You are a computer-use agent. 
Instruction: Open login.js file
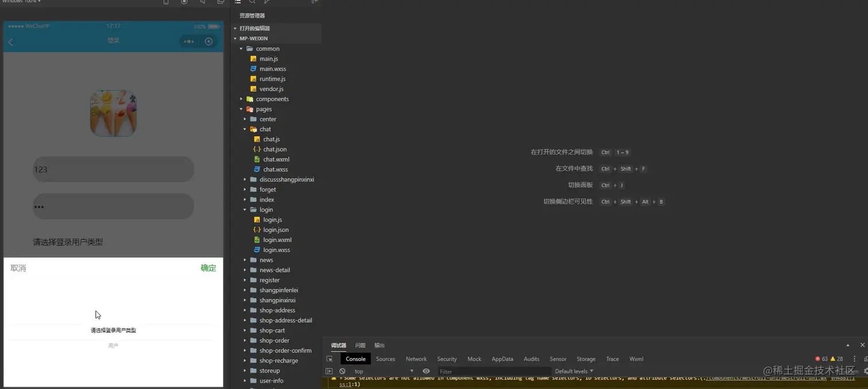[x=272, y=220]
